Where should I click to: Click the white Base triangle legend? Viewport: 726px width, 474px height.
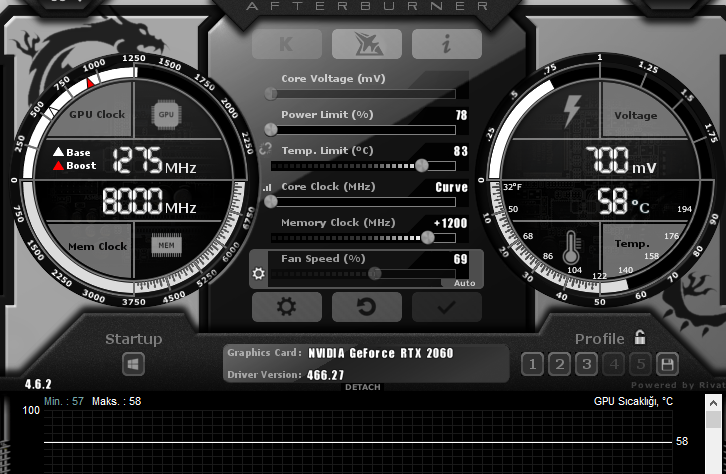(x=58, y=152)
